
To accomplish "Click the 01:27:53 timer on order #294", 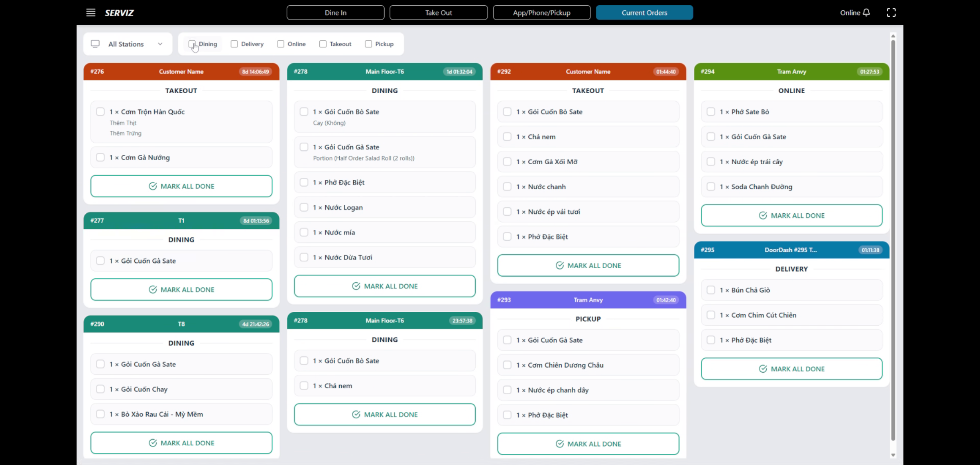I will 869,72.
